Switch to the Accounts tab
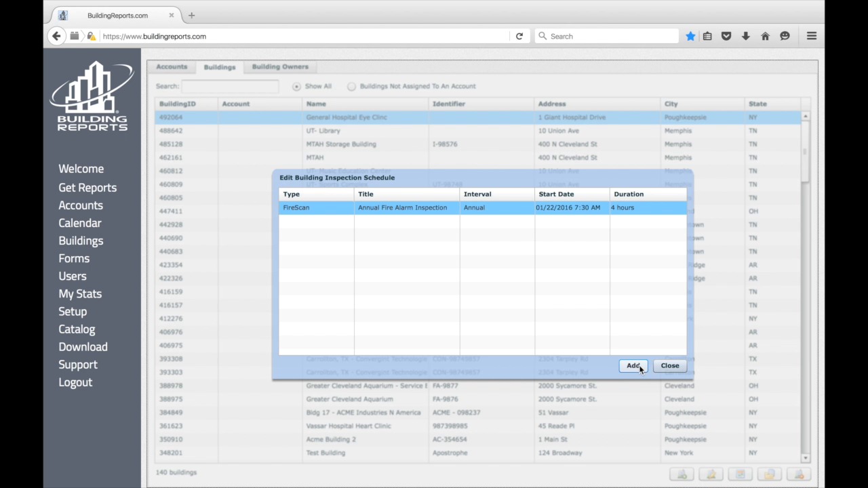Viewport: 868px width, 488px height. [x=172, y=67]
